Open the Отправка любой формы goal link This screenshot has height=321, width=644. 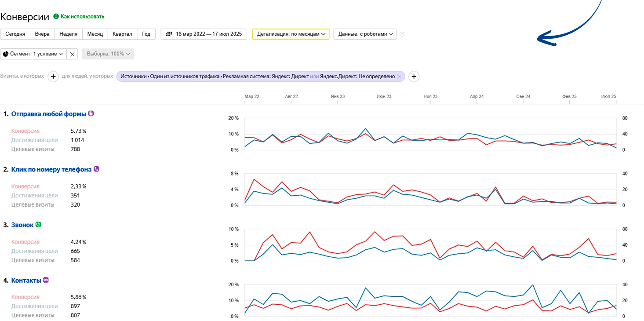click(x=49, y=114)
